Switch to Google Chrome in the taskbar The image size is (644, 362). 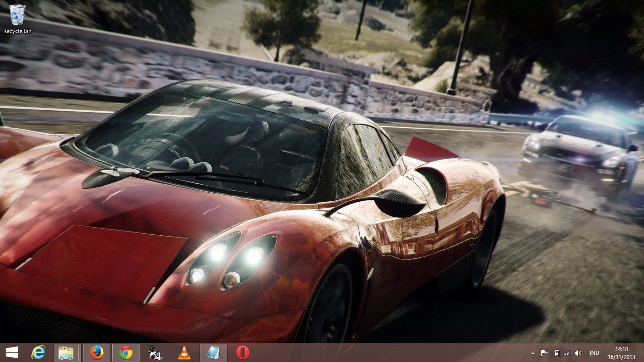(126, 353)
